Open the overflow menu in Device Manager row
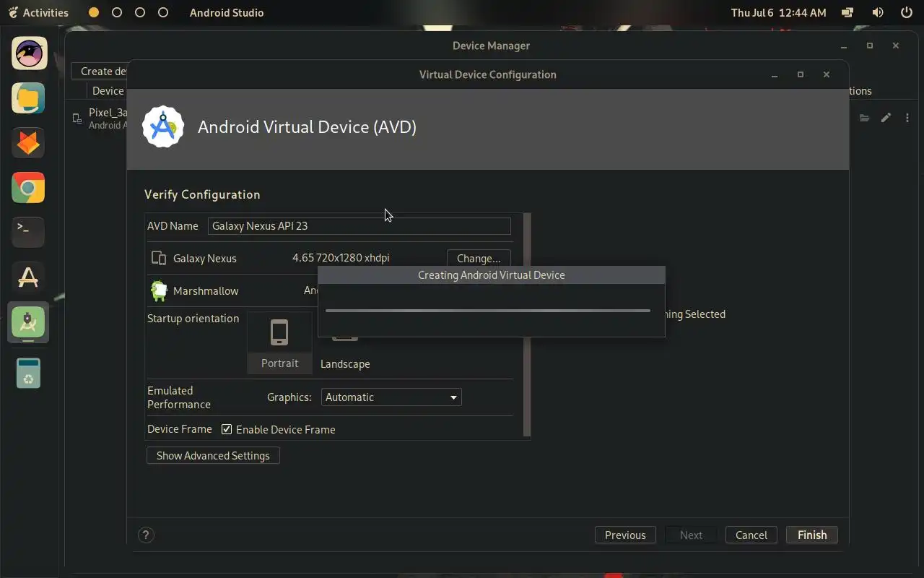The height and width of the screenshot is (578, 924). (907, 118)
